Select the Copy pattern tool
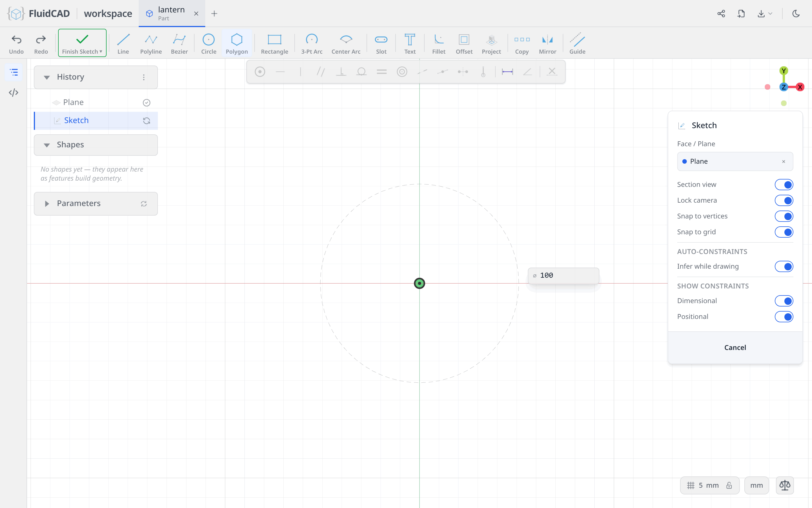812x508 pixels. pos(522,43)
